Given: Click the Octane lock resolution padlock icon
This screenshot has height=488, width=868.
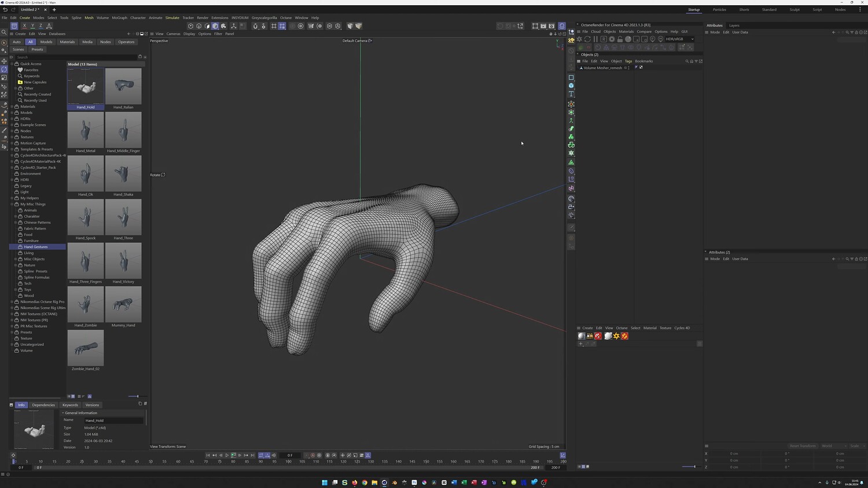Looking at the screenshot, I should coord(620,39).
